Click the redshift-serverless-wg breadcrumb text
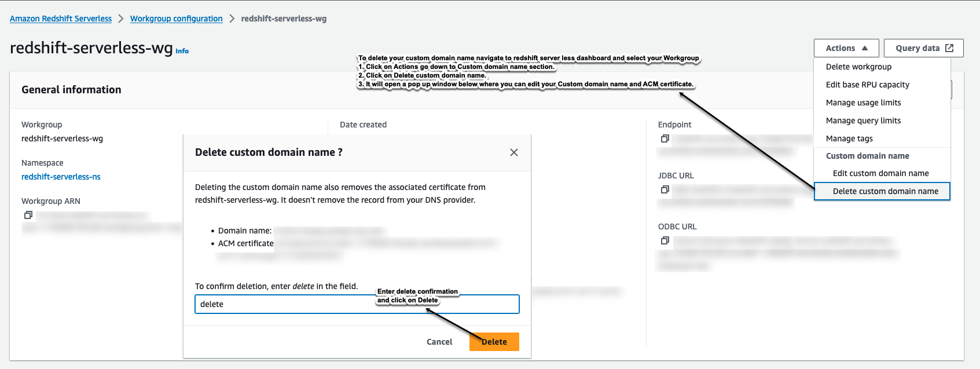The height and width of the screenshot is (369, 980). [x=284, y=19]
